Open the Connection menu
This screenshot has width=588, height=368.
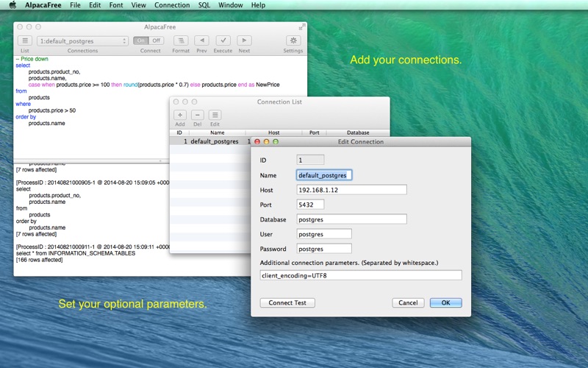click(x=172, y=5)
